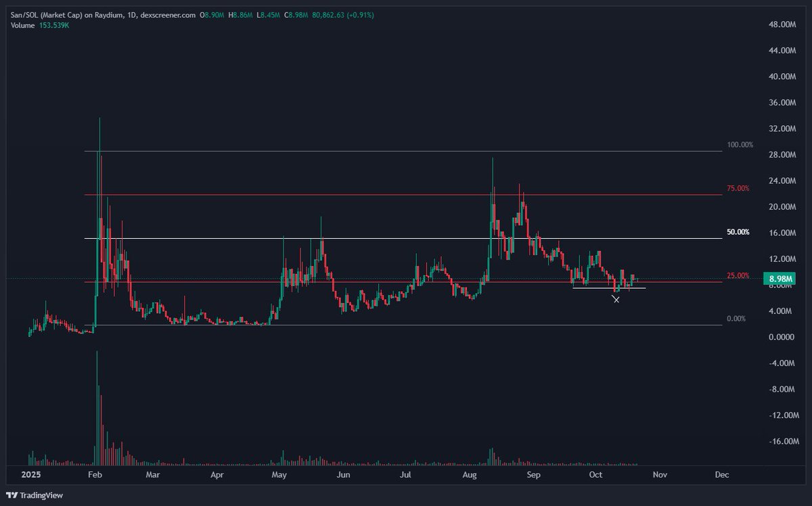This screenshot has width=812, height=506.
Task: Click the 50.00% Fibonacci level label
Action: click(738, 232)
